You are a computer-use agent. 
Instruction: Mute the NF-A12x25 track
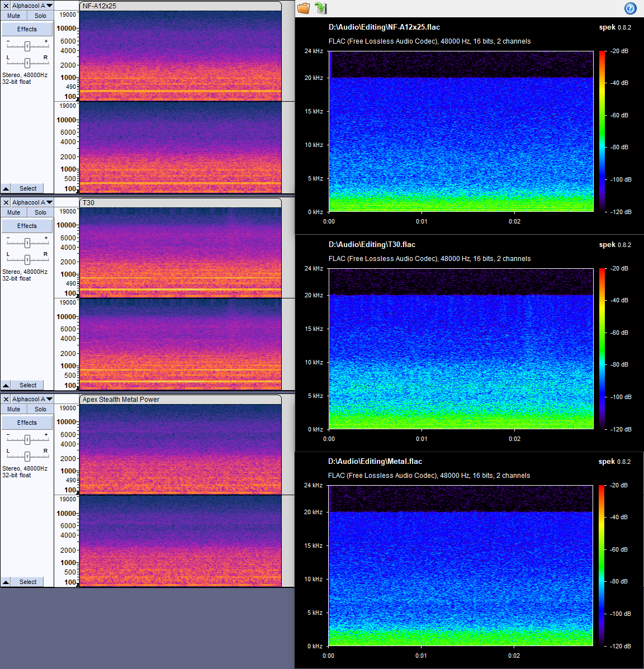click(x=13, y=16)
